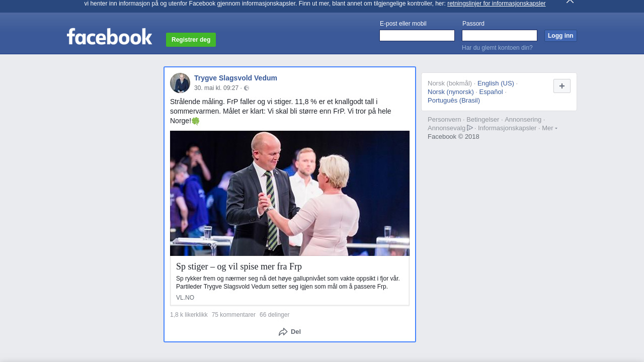Image resolution: width=644 pixels, height=362 pixels.
Task: Open the Annonsering footer link
Action: pyautogui.click(x=523, y=120)
